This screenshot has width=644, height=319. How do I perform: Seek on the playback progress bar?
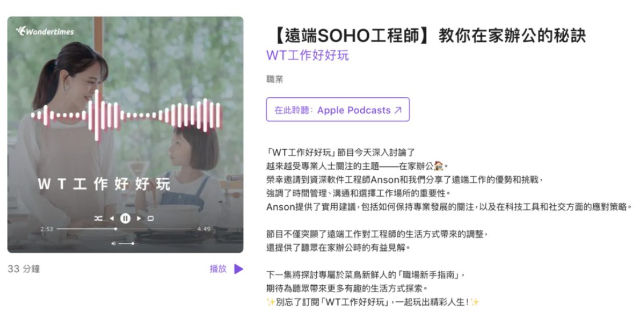(125, 229)
